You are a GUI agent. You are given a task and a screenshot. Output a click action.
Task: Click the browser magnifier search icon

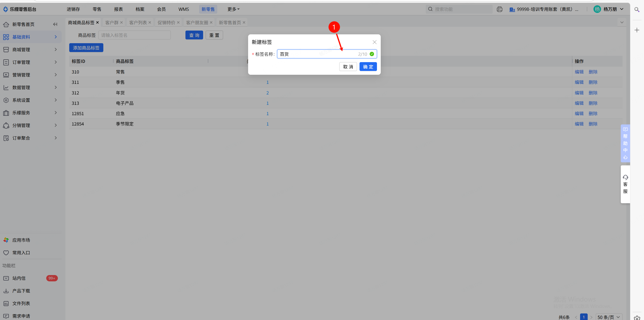point(637,10)
